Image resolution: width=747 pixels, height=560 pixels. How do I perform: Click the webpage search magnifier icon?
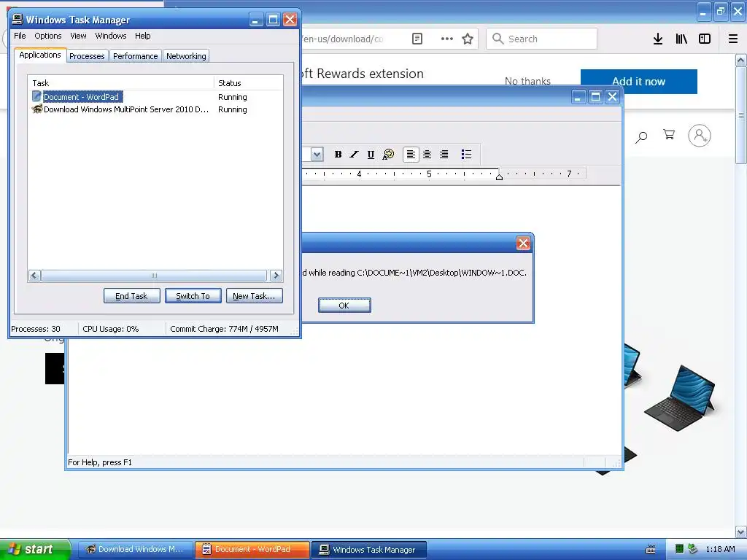pos(641,137)
